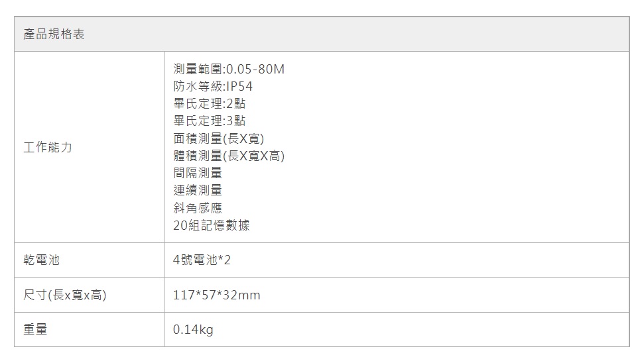
Task: Select the 斜角感應 feature text
Action: pyautogui.click(x=197, y=208)
